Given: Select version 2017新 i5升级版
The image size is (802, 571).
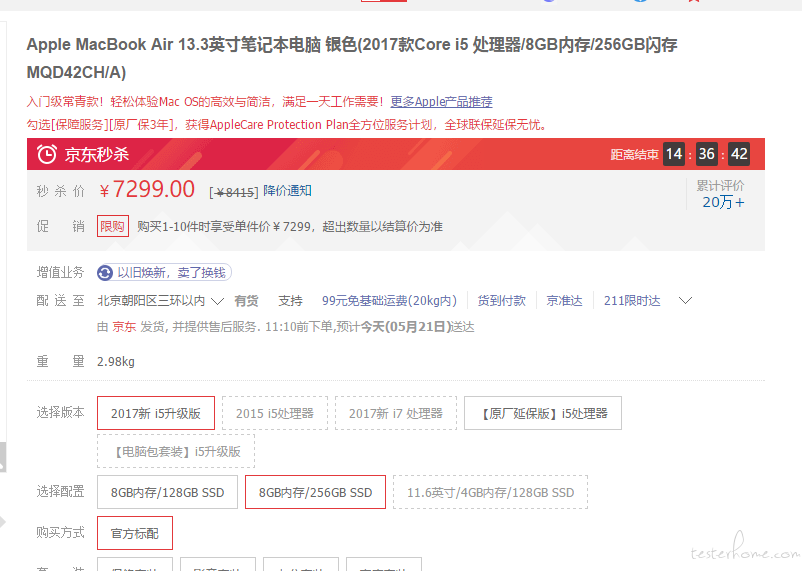Looking at the screenshot, I should 156,413.
